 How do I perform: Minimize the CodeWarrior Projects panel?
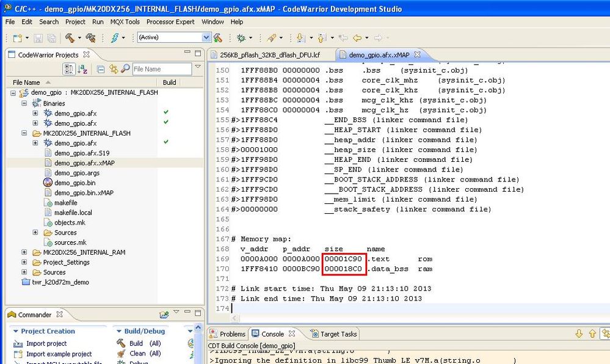click(x=187, y=52)
